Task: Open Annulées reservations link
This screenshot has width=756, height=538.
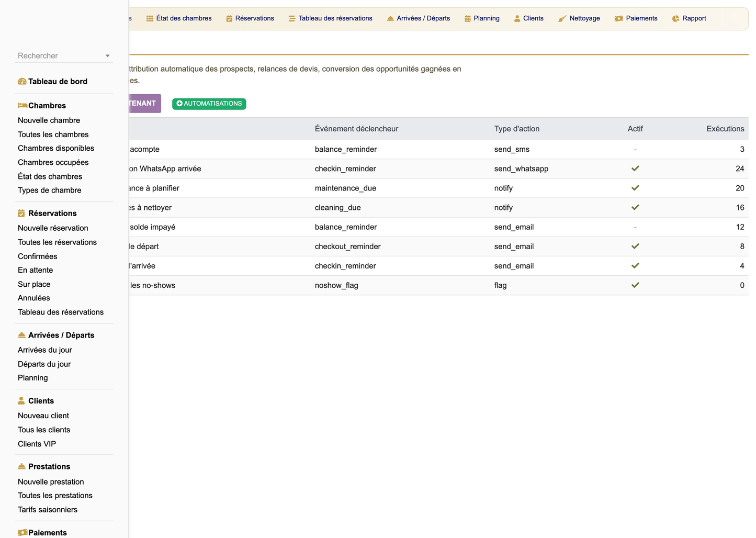Action: (34, 298)
